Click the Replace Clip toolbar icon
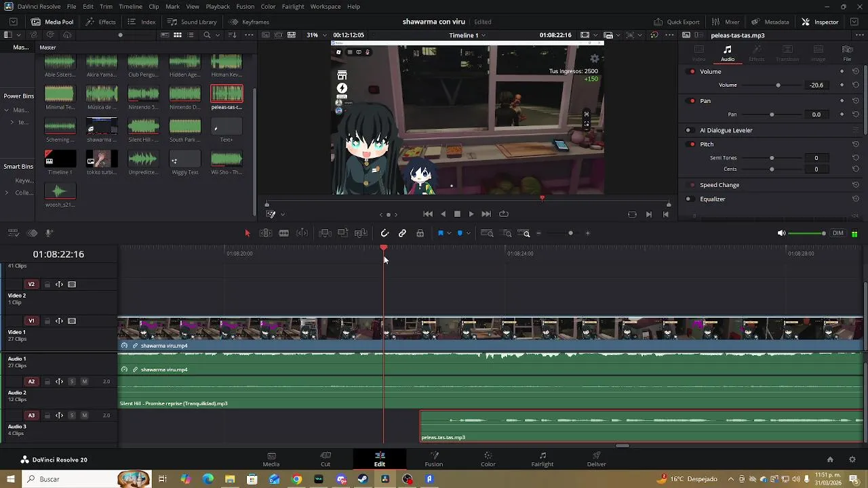This screenshot has height=488, width=868. [x=361, y=233]
